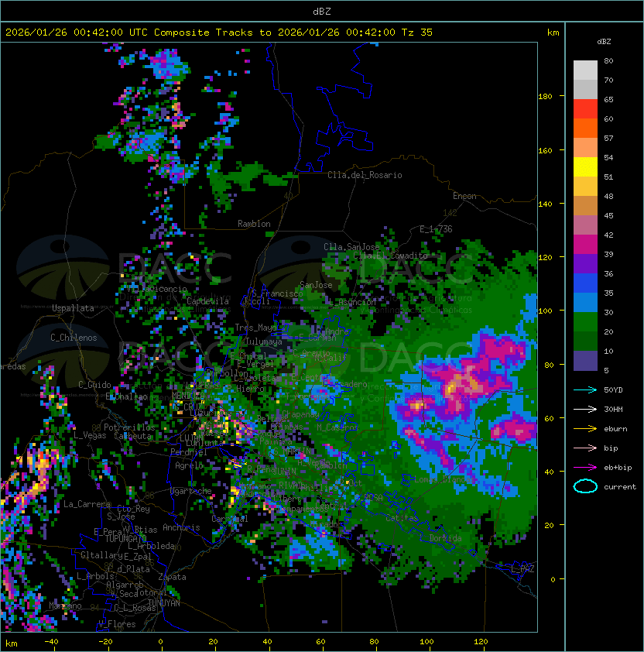644x652 pixels.
Task: Click the 'km' label at bottom left
Action: pyautogui.click(x=12, y=643)
